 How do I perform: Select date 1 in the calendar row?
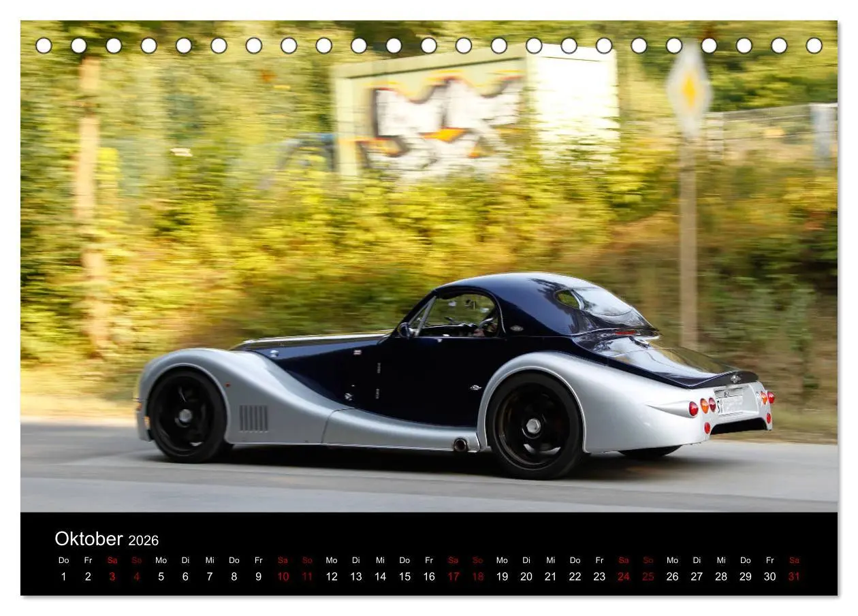point(63,577)
